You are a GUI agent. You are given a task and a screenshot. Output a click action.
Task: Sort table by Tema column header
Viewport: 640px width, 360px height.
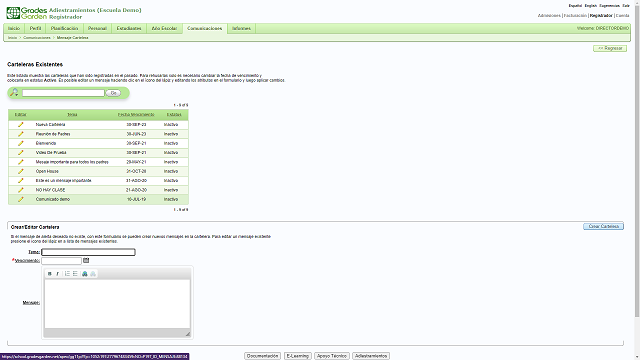[72, 115]
